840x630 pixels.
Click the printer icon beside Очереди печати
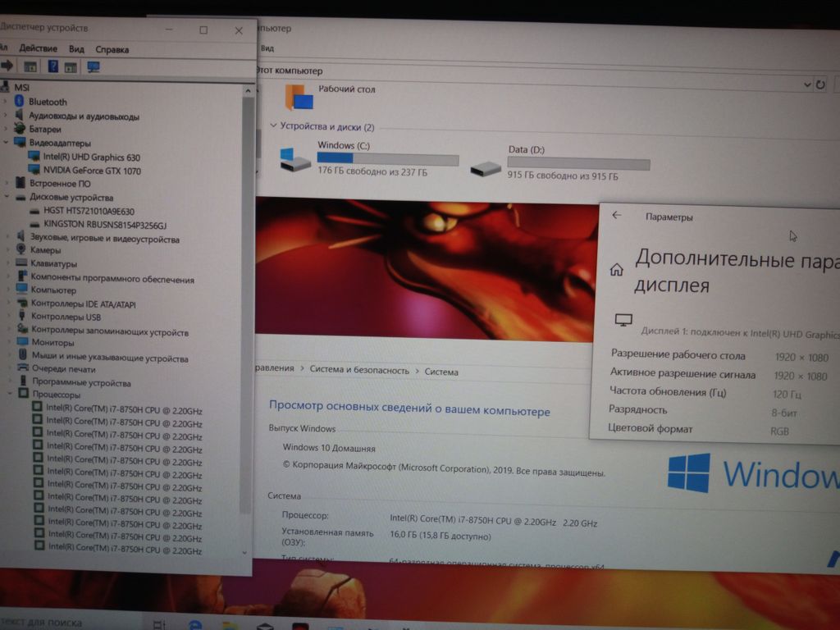23,368
